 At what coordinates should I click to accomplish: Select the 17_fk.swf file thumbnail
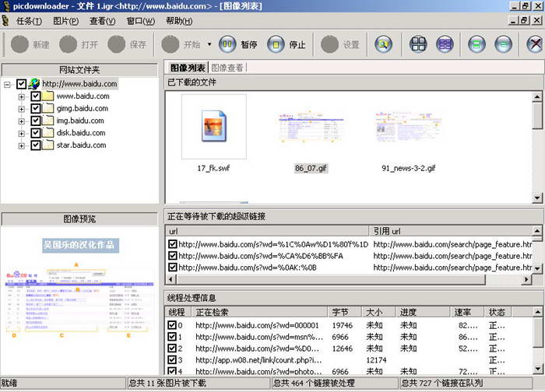coord(214,126)
